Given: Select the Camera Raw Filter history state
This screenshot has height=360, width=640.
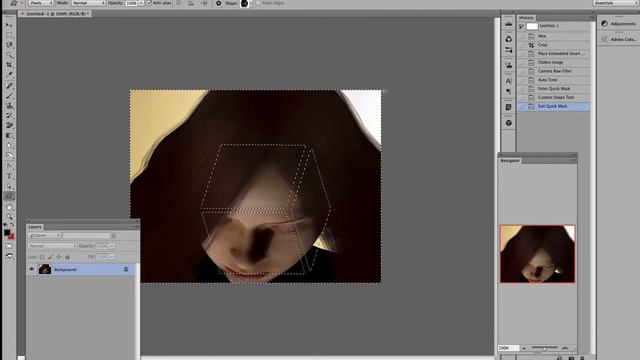Looking at the screenshot, I should click(554, 71).
